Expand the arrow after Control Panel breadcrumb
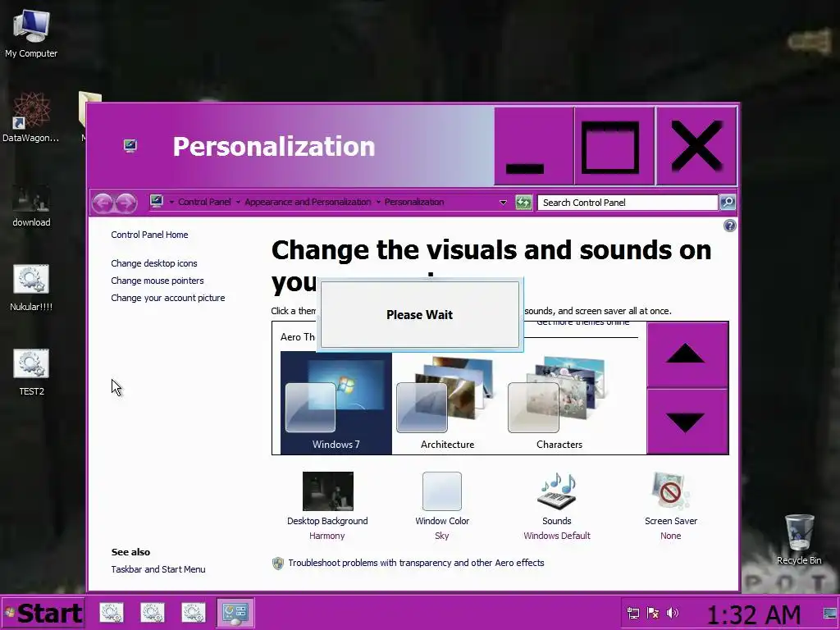The height and width of the screenshot is (630, 840). [x=238, y=203]
